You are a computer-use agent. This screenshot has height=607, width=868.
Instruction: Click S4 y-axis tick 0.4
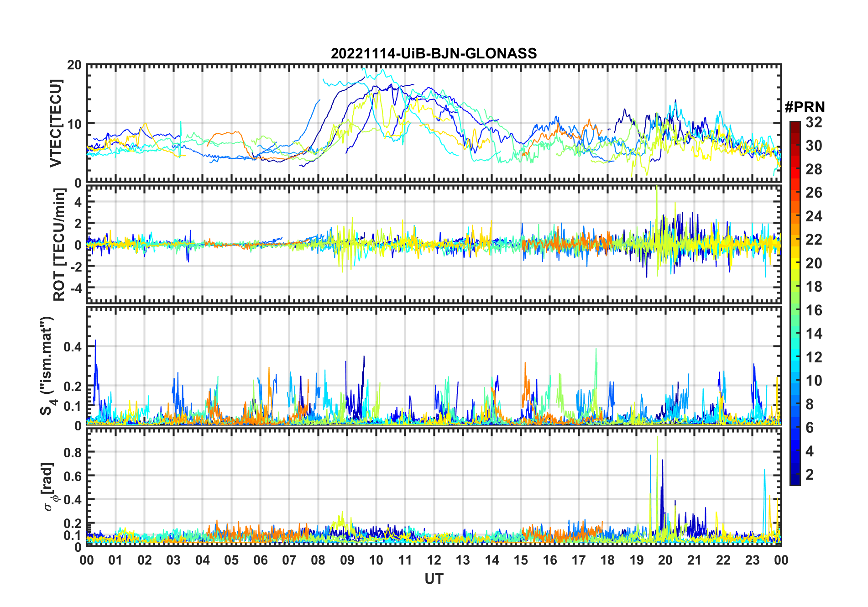[x=73, y=346]
